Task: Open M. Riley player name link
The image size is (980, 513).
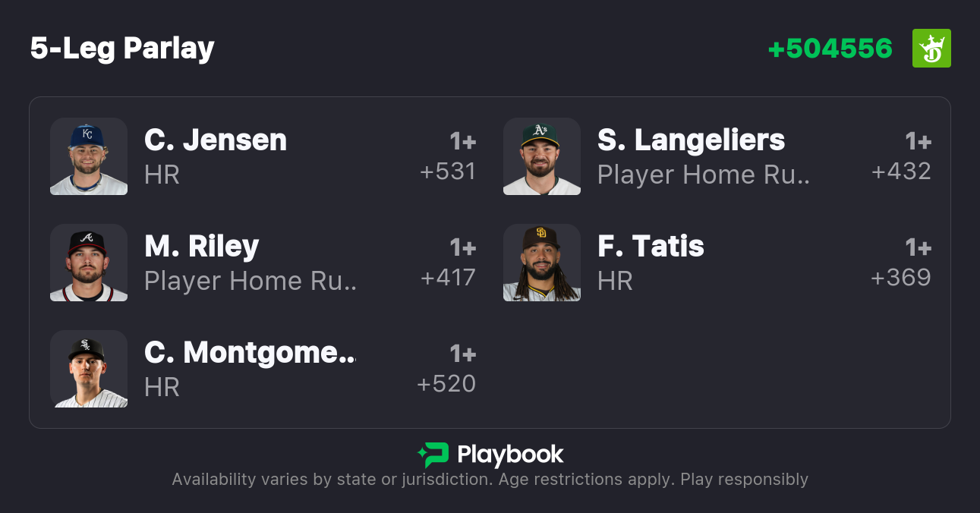Action: pos(202,247)
